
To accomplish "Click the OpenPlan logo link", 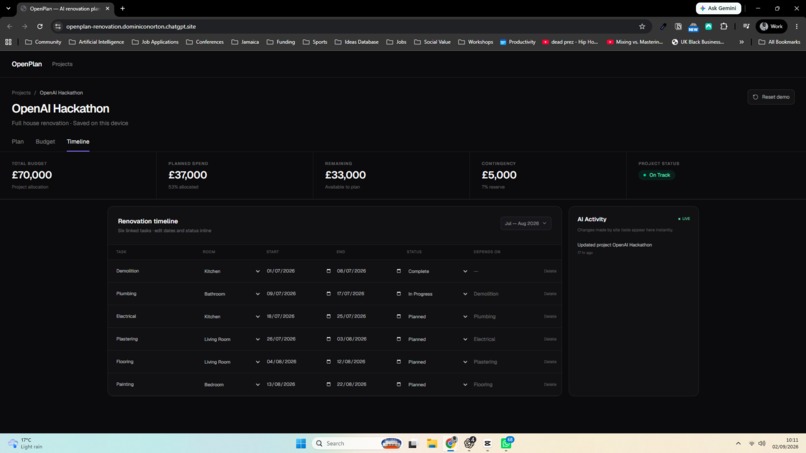I will (27, 64).
